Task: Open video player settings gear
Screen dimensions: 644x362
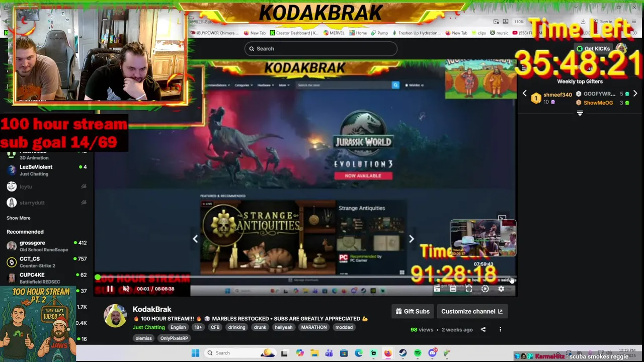Action: click(501, 289)
